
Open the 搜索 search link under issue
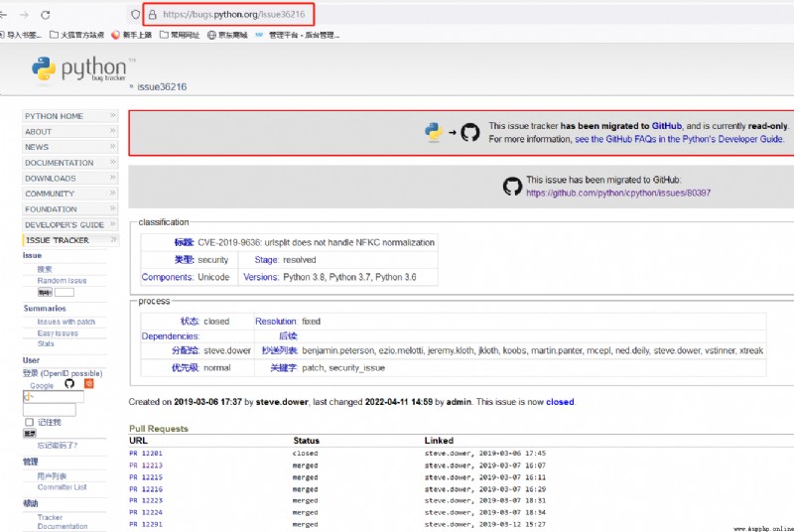click(45, 269)
